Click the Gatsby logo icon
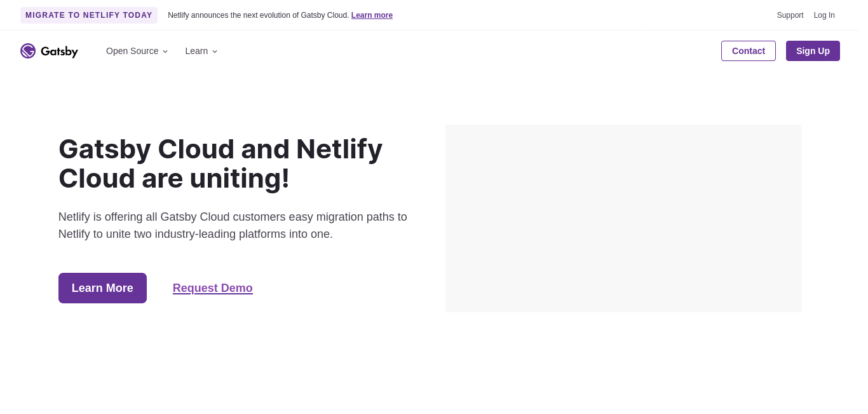 [x=28, y=51]
